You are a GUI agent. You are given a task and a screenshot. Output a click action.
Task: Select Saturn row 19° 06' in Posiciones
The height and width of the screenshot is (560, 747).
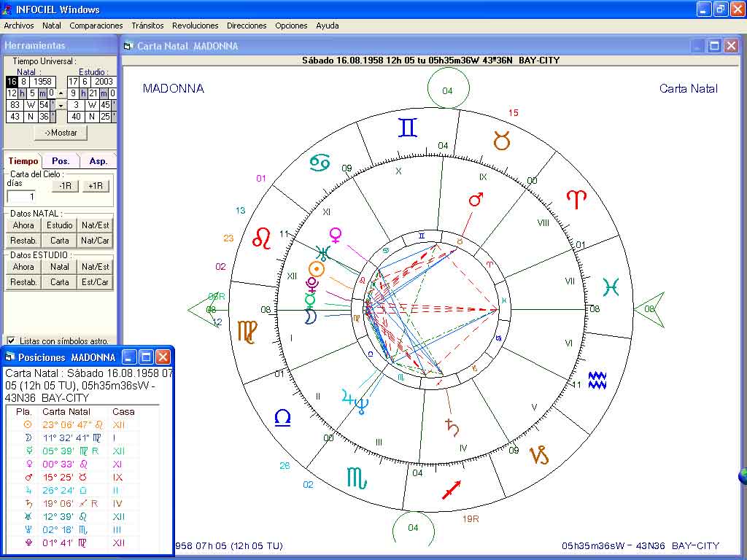[x=72, y=503]
